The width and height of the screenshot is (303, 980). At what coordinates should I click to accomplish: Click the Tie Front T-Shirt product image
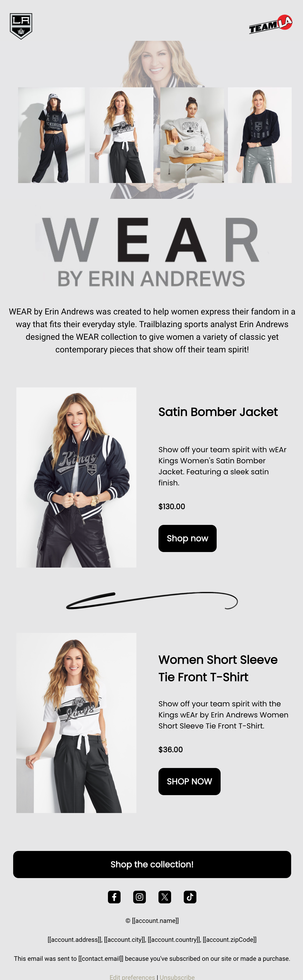[x=76, y=723]
